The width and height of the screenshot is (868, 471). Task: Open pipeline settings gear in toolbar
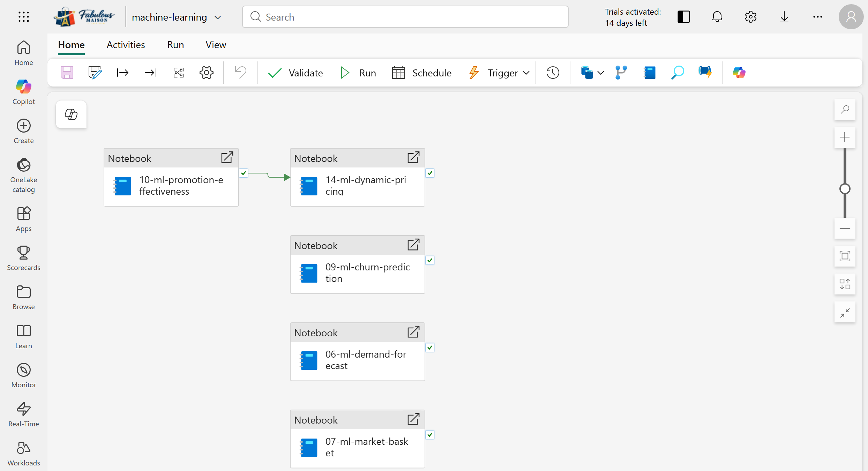207,73
